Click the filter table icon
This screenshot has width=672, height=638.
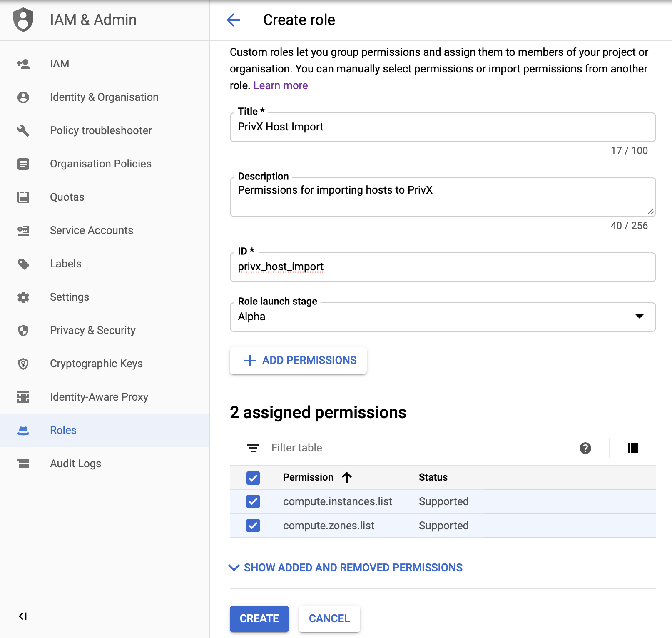coord(253,448)
